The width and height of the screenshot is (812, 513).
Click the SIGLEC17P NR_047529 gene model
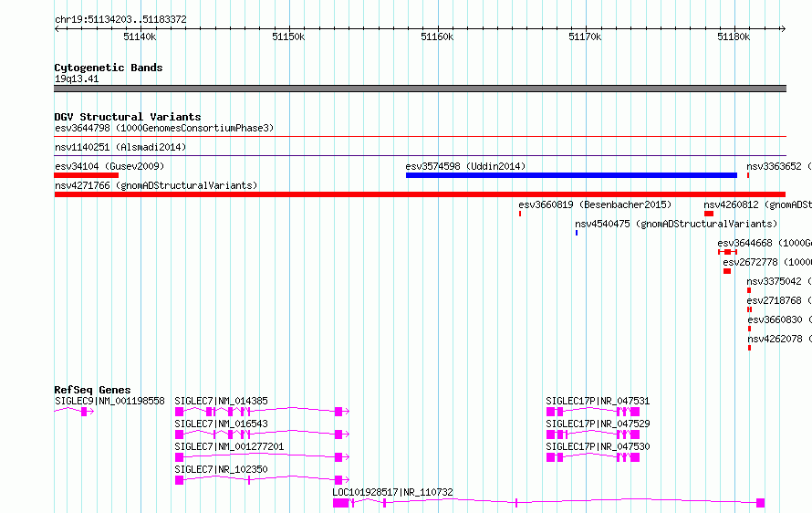point(593,434)
